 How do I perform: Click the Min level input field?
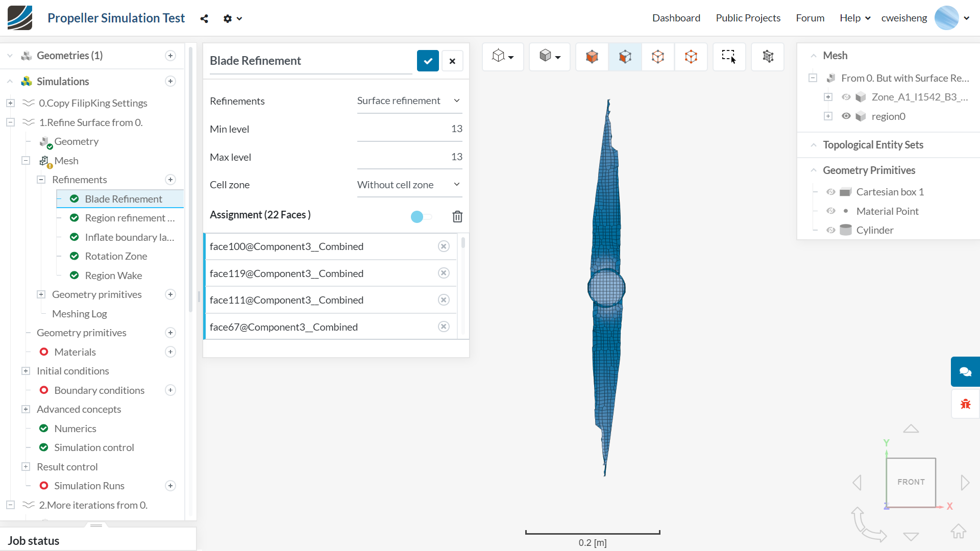coord(409,129)
